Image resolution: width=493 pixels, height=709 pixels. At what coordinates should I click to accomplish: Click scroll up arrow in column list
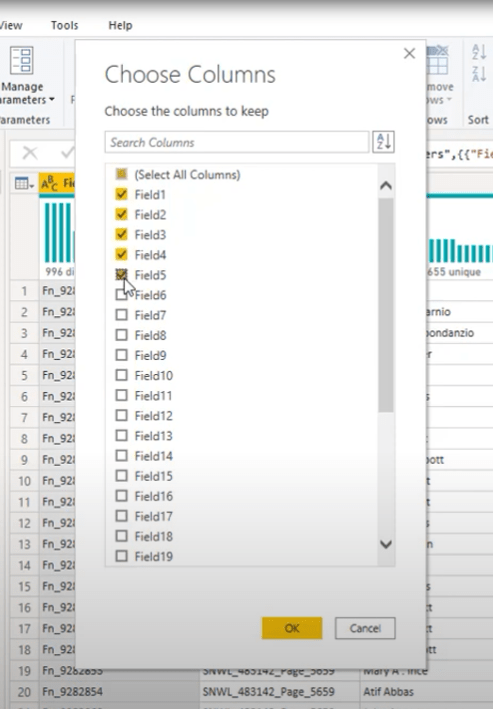coord(386,185)
